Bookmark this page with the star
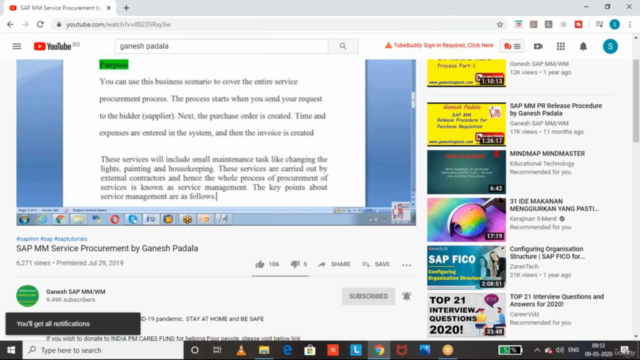This screenshot has width=640, height=360. point(500,24)
